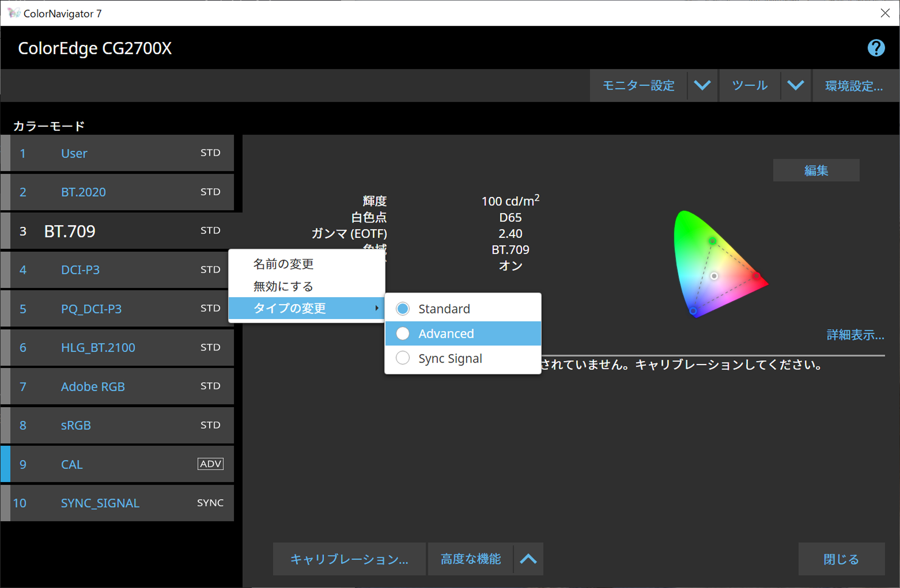Click the red primary point in gamut diagram
900x588 pixels.
click(756, 276)
